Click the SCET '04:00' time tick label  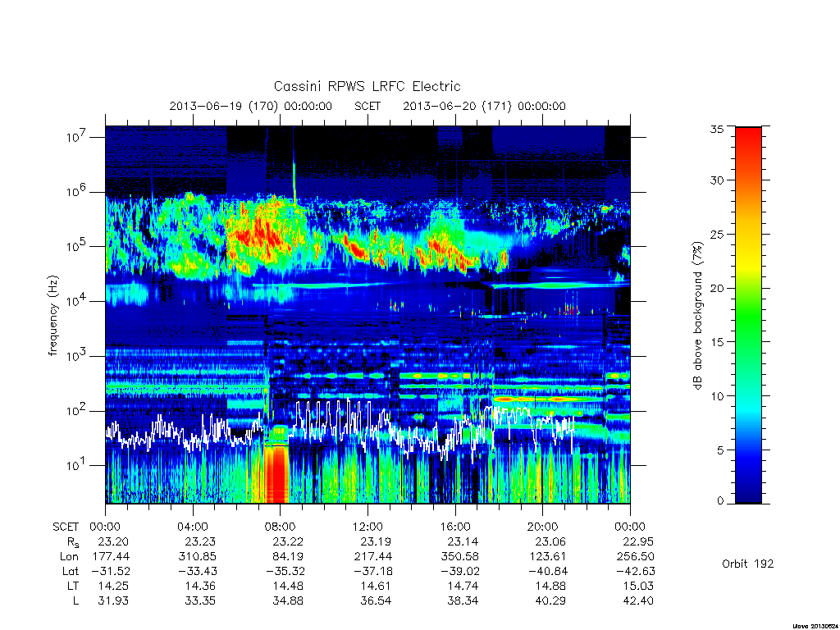click(193, 527)
